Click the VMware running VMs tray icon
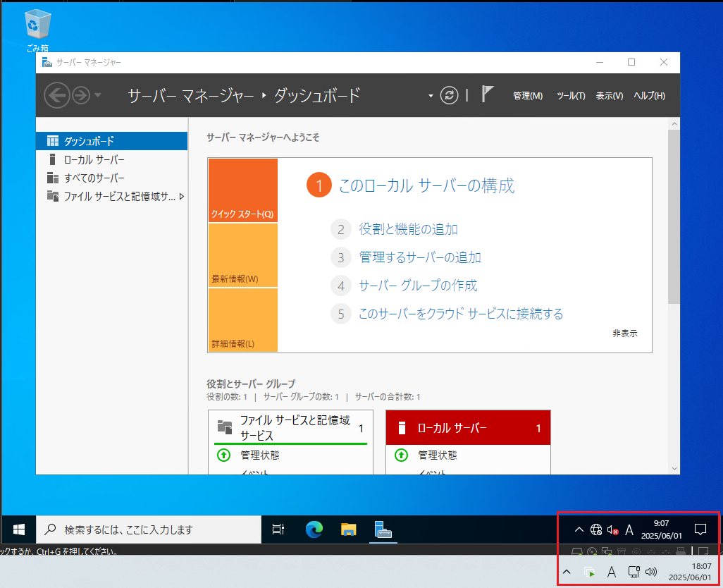Viewport: 723px width, 588px height. click(589, 572)
